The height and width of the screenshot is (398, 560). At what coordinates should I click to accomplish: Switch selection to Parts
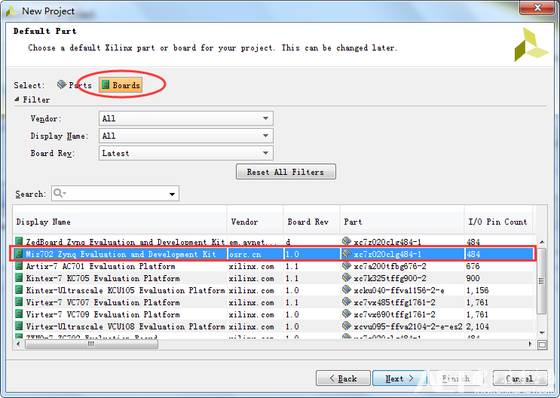point(74,85)
